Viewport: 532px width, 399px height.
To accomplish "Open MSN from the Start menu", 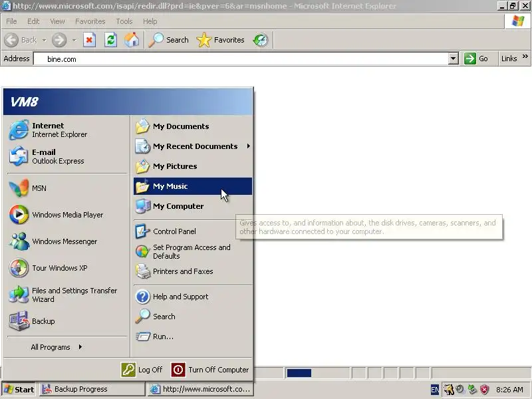I will tap(66, 188).
